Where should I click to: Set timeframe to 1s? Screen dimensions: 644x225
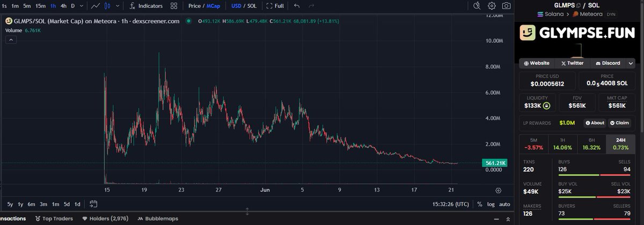point(4,6)
